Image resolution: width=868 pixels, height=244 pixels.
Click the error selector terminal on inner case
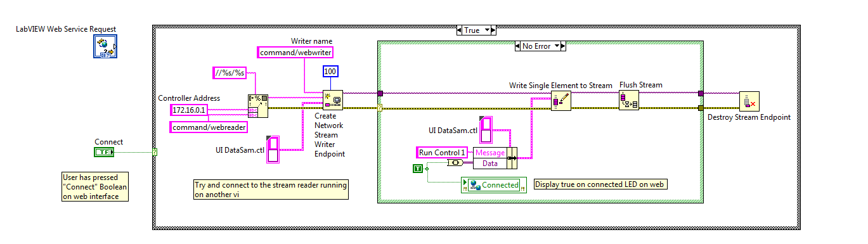[x=380, y=108]
